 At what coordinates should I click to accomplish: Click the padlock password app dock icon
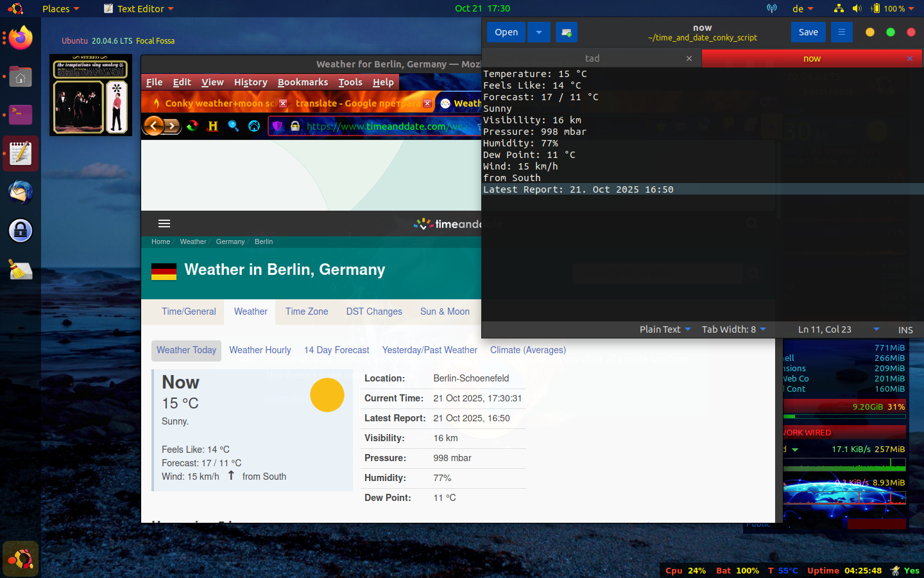coord(21,231)
